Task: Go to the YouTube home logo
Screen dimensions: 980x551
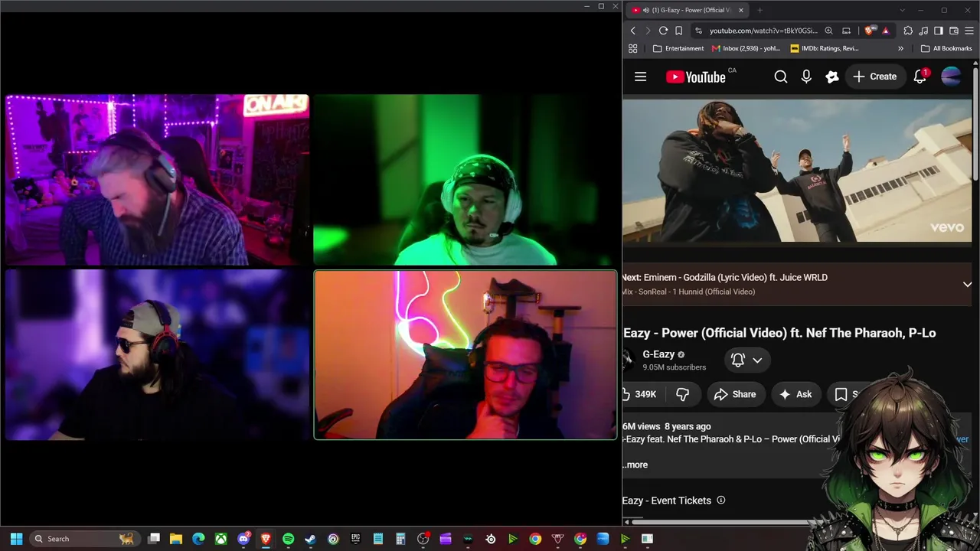Action: (x=695, y=77)
